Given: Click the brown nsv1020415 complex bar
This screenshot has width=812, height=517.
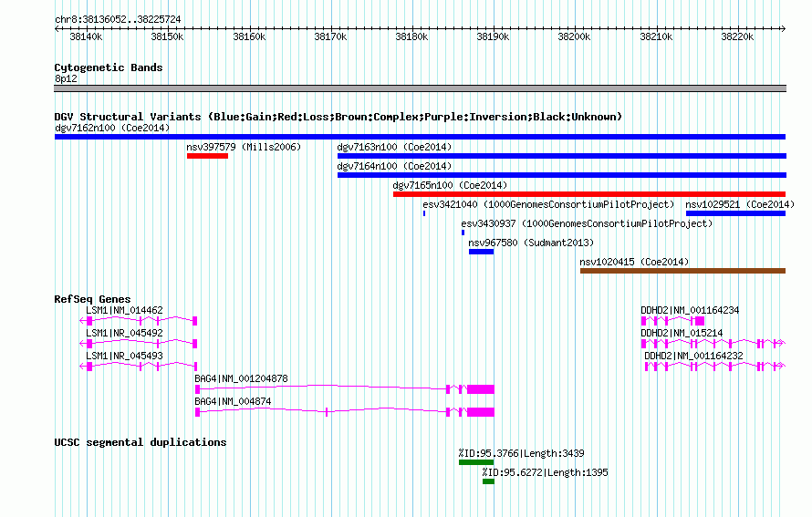Looking at the screenshot, I should pos(682,271).
